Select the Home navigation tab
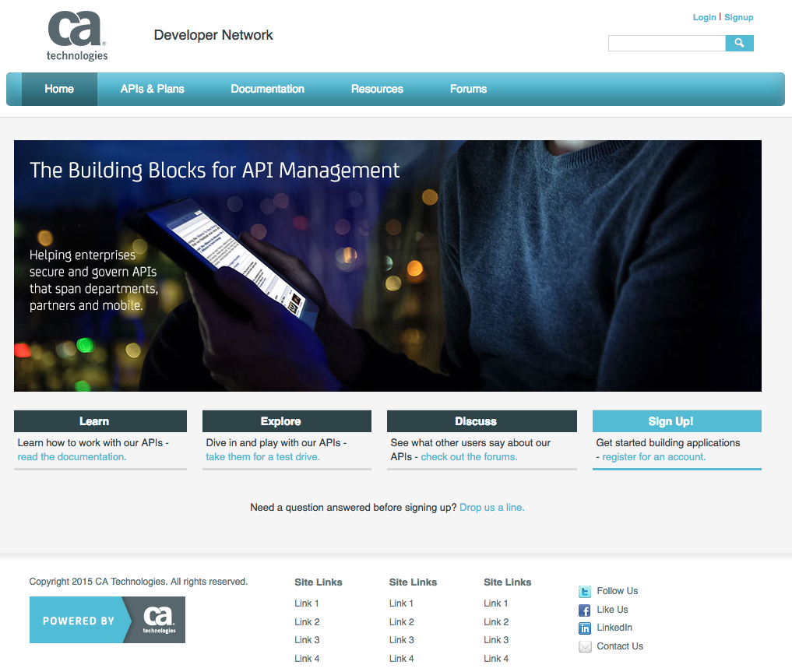 [58, 89]
